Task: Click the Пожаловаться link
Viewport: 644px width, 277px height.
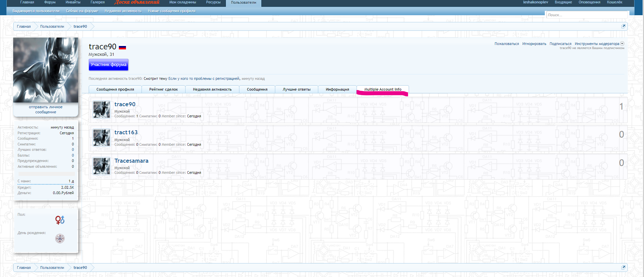Action: [x=507, y=44]
